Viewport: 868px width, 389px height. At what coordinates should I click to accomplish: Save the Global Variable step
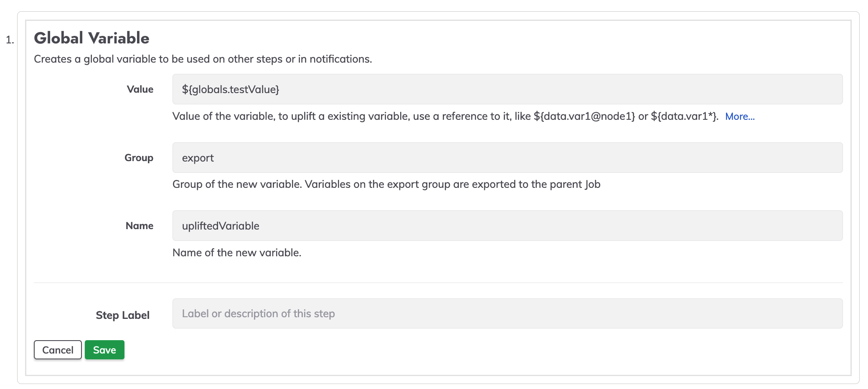(x=104, y=350)
